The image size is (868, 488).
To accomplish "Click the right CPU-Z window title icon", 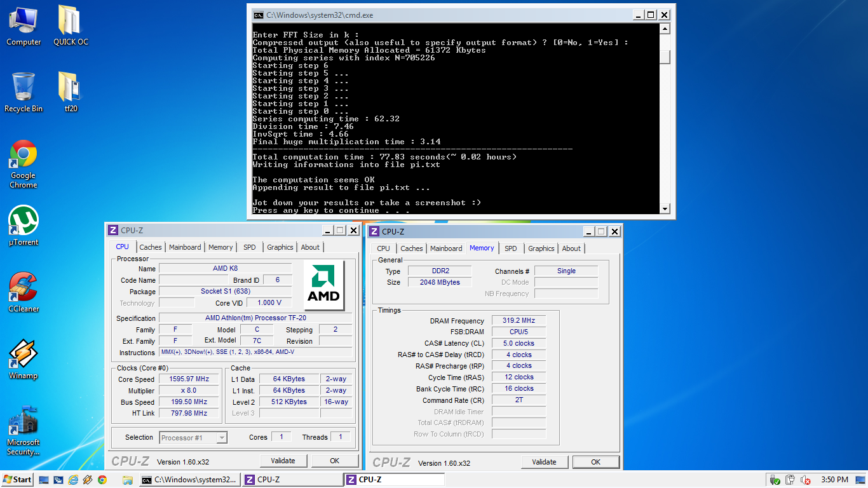I will pyautogui.click(x=374, y=232).
